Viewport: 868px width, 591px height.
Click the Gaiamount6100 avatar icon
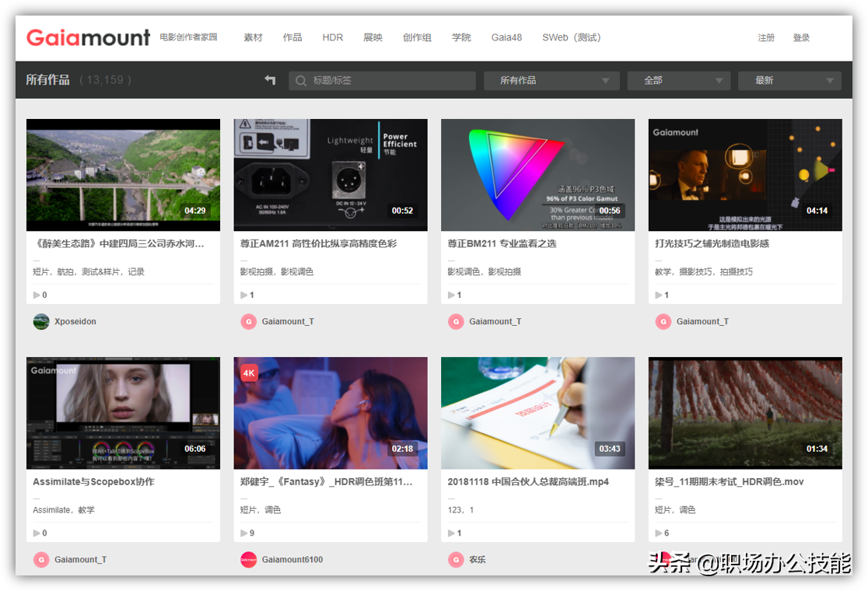[248, 559]
